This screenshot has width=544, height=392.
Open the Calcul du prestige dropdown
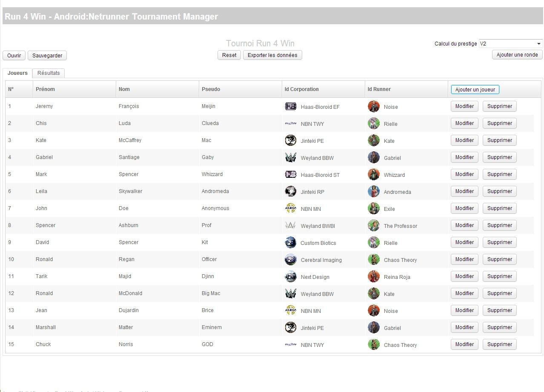[x=510, y=43]
